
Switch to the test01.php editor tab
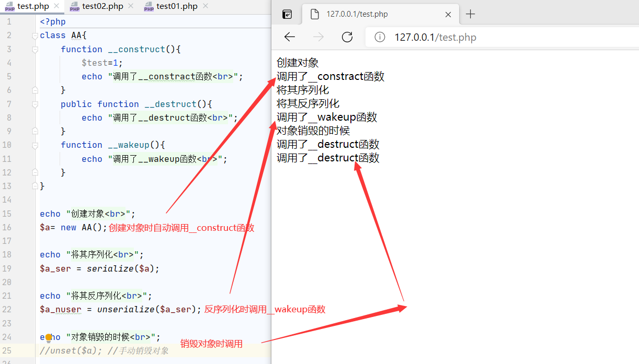[177, 6]
